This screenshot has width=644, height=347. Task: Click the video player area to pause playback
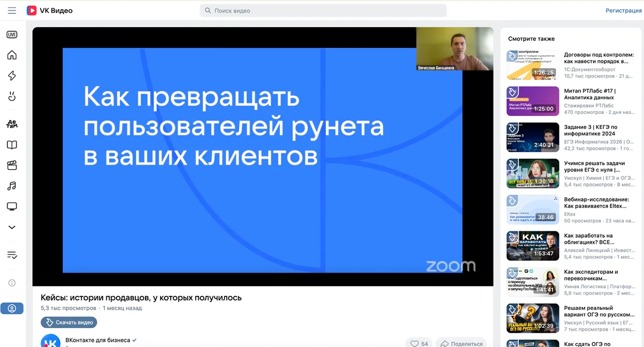(x=263, y=157)
